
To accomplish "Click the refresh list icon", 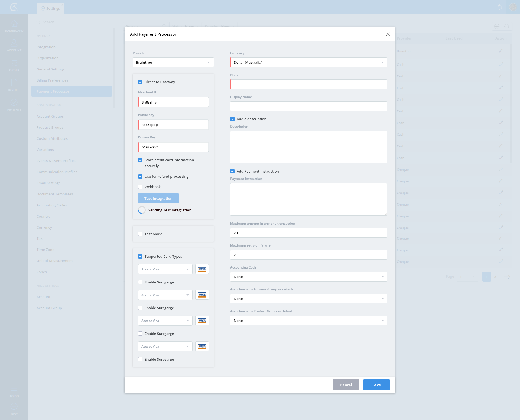I will [x=507, y=26].
